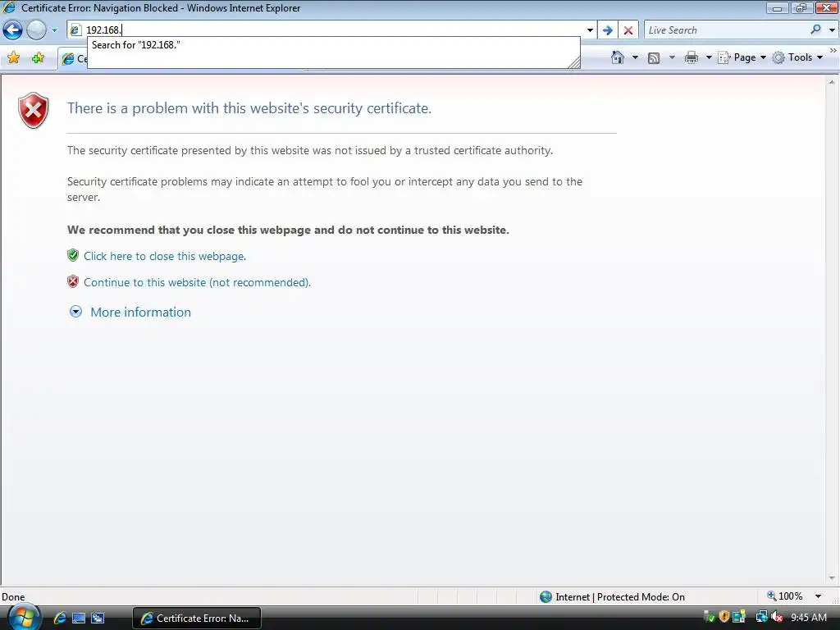
Task: Click the muted volume tray icon
Action: (x=777, y=617)
